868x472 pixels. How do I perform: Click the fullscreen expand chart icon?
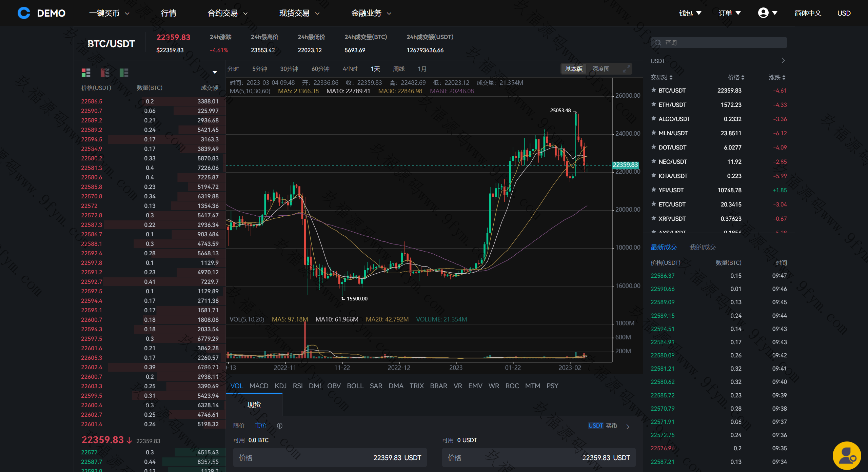click(x=626, y=69)
